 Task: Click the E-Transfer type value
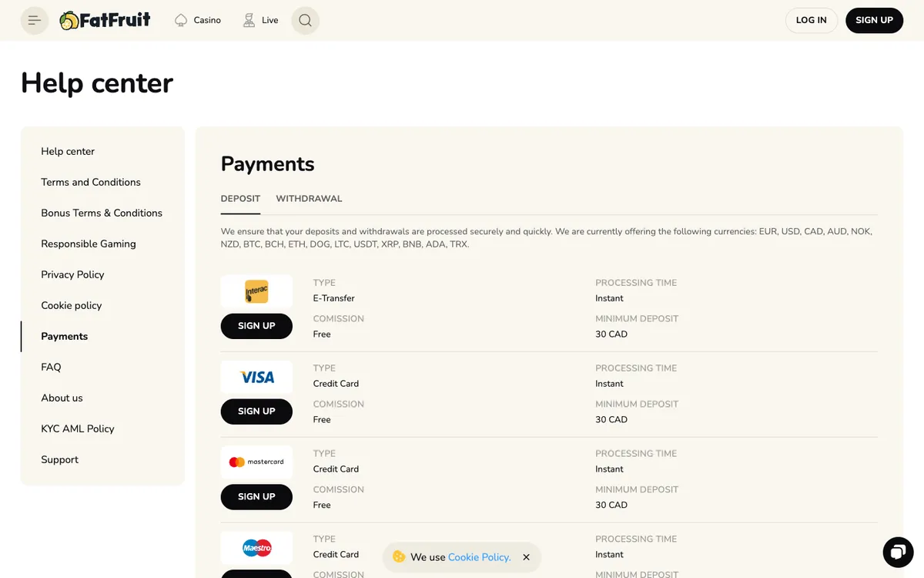point(334,298)
